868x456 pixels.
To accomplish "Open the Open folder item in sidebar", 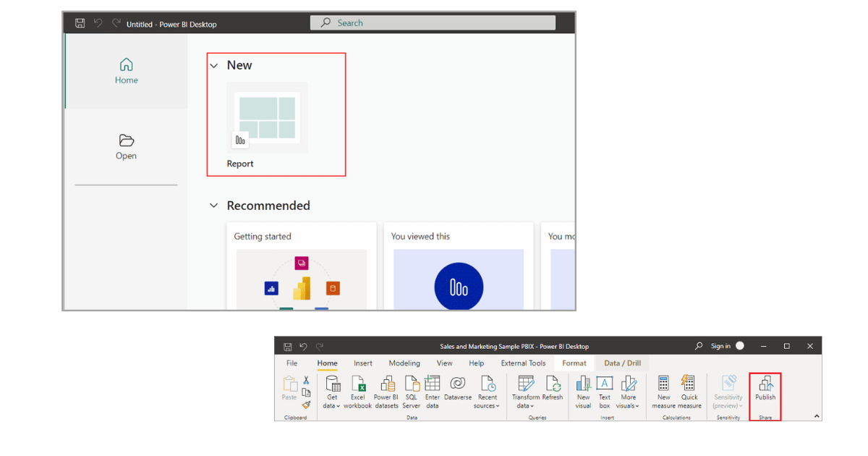I will (126, 147).
